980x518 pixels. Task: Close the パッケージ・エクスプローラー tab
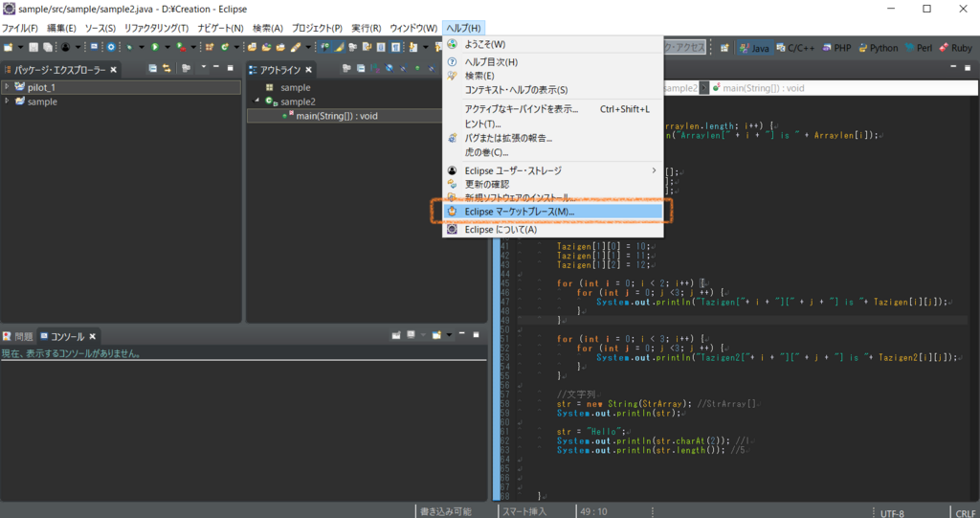113,70
